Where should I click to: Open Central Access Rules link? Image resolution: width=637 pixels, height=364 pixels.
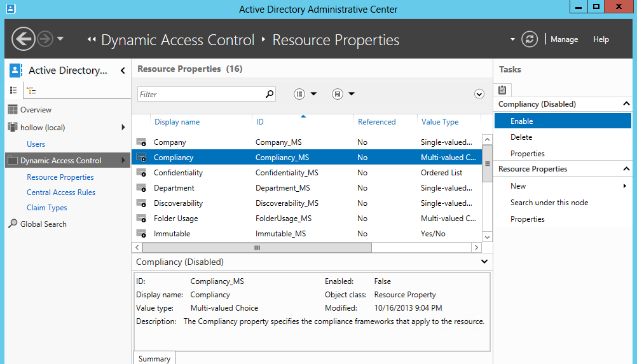(x=61, y=192)
